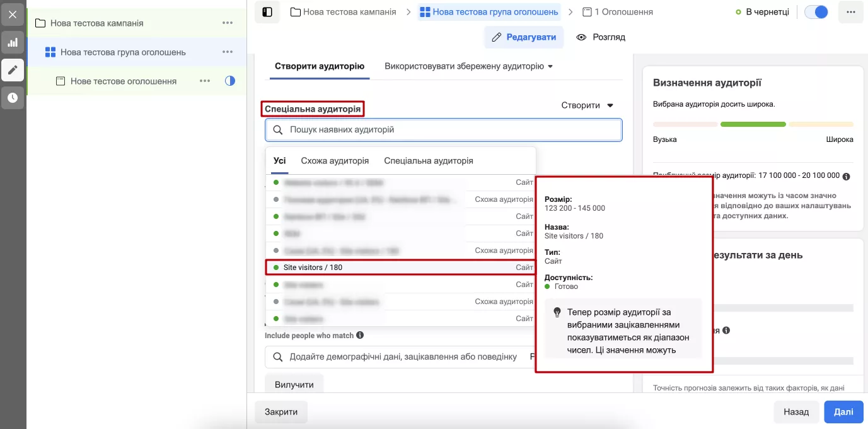Open Нова тестова кампанія breadcrumb

[x=343, y=12]
